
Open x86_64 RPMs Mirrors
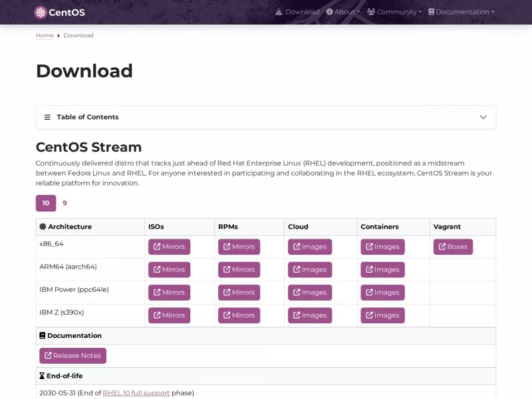tap(239, 247)
